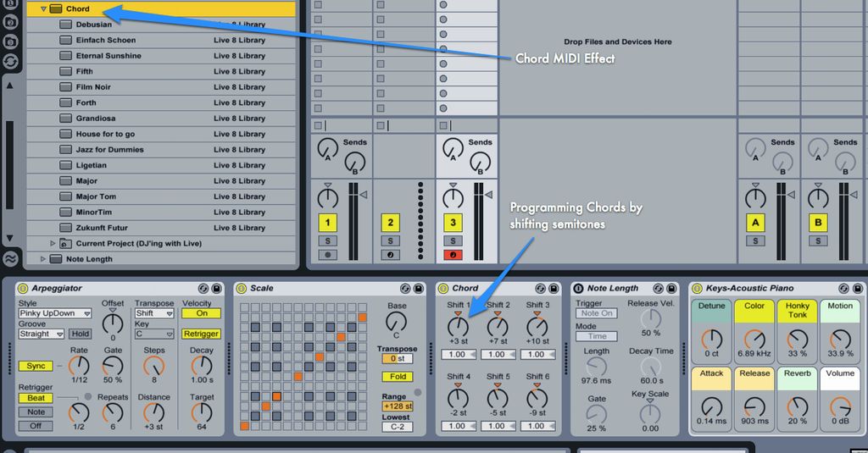Click the Lowest C-2 field
Viewport: 868px width, 453px height.
pos(398,427)
